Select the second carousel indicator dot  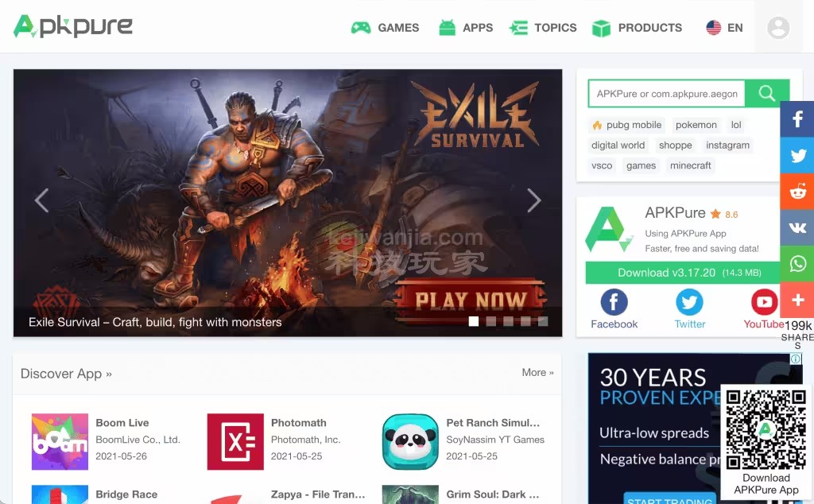[490, 321]
